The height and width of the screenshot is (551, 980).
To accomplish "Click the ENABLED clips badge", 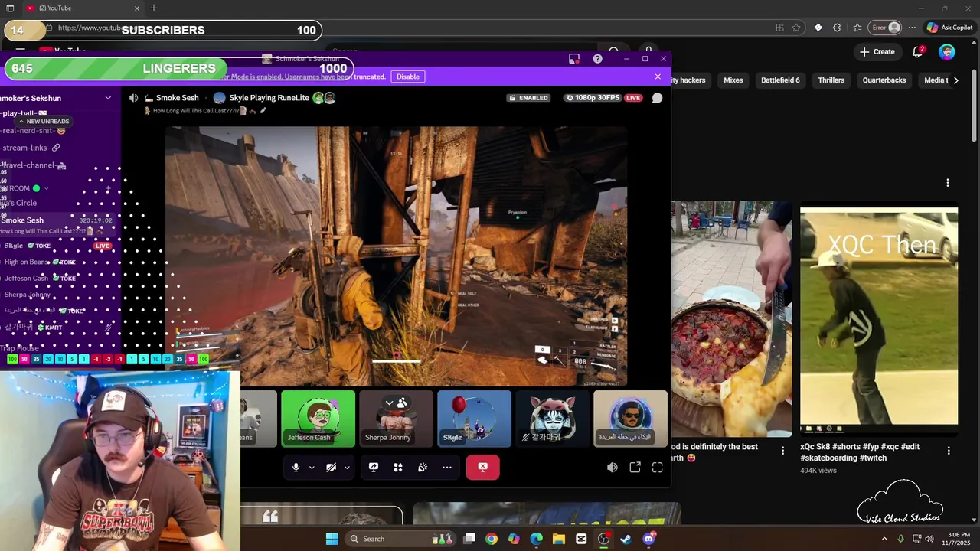I will coord(528,98).
